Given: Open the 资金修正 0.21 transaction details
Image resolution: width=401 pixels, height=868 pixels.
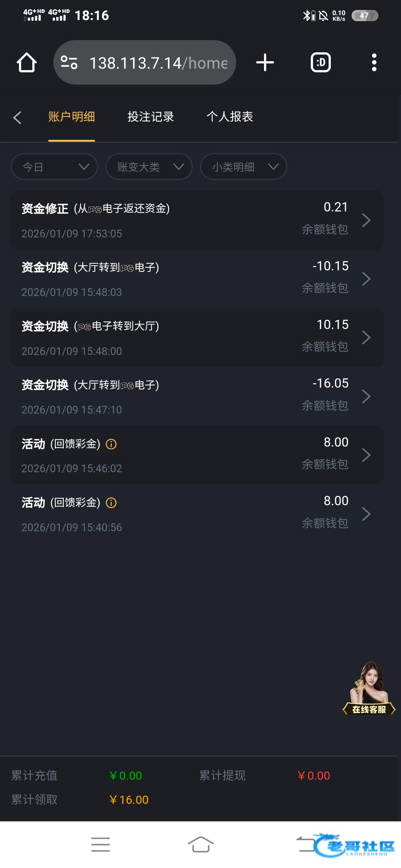Looking at the screenshot, I should click(x=197, y=220).
